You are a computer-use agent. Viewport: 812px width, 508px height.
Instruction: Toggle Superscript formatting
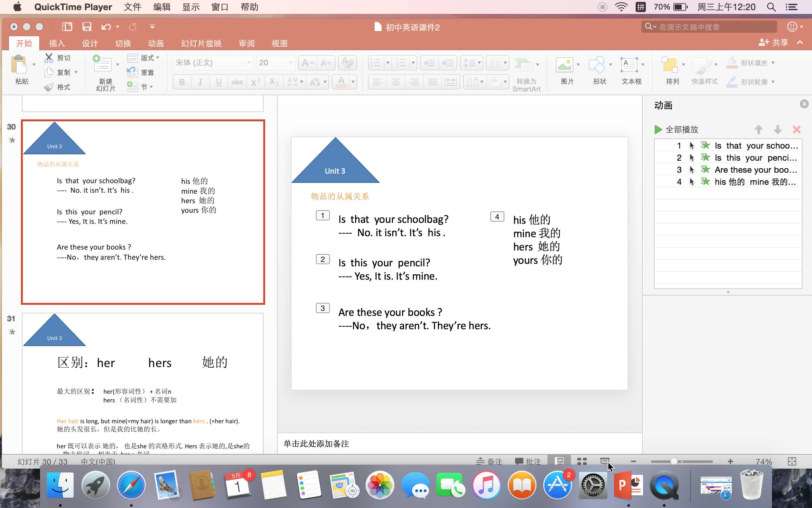tap(256, 82)
